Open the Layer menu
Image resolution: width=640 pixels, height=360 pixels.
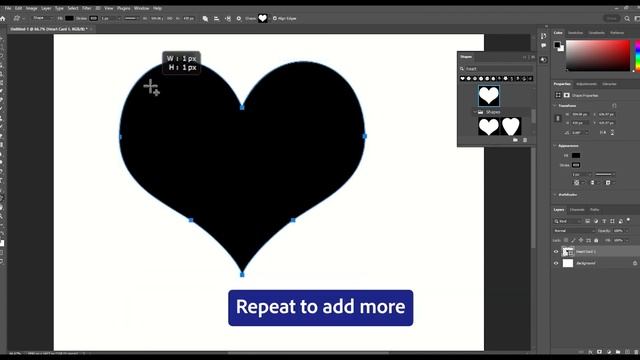pyautogui.click(x=46, y=8)
